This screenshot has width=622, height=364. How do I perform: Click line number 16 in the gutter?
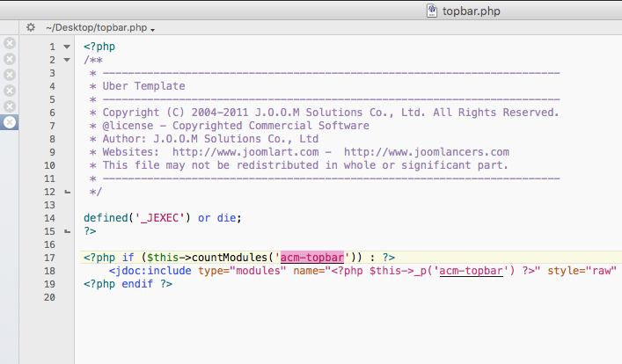49,244
